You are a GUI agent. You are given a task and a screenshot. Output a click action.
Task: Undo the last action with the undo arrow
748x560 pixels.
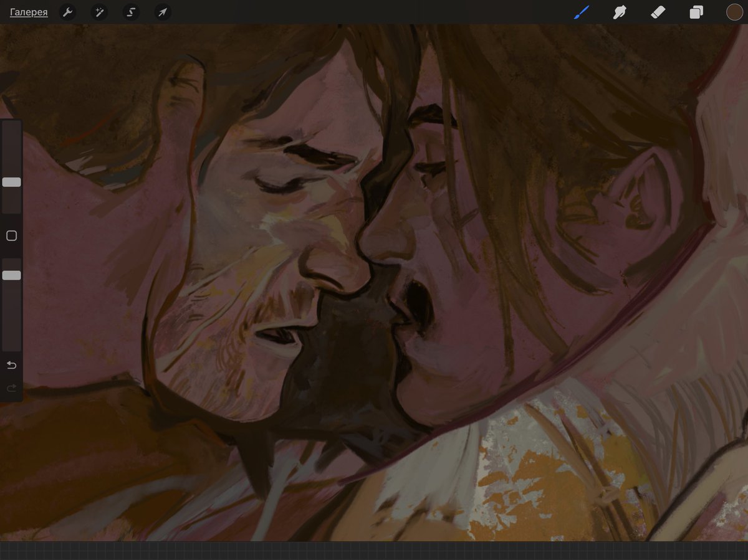11,365
